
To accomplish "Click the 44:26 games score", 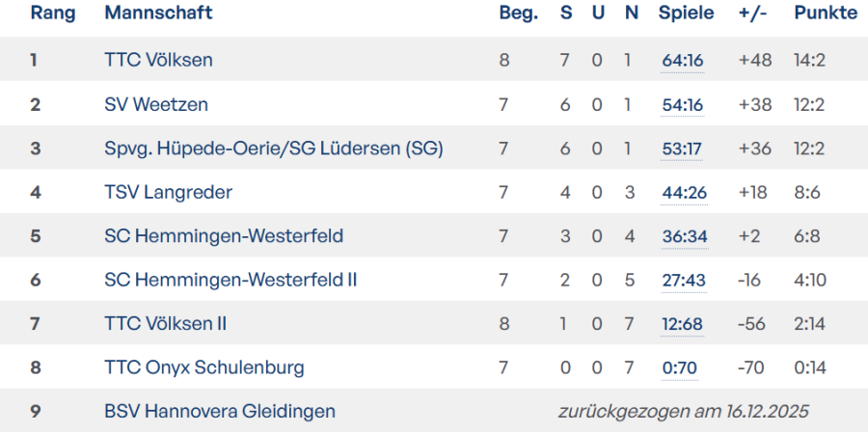I will click(684, 193).
